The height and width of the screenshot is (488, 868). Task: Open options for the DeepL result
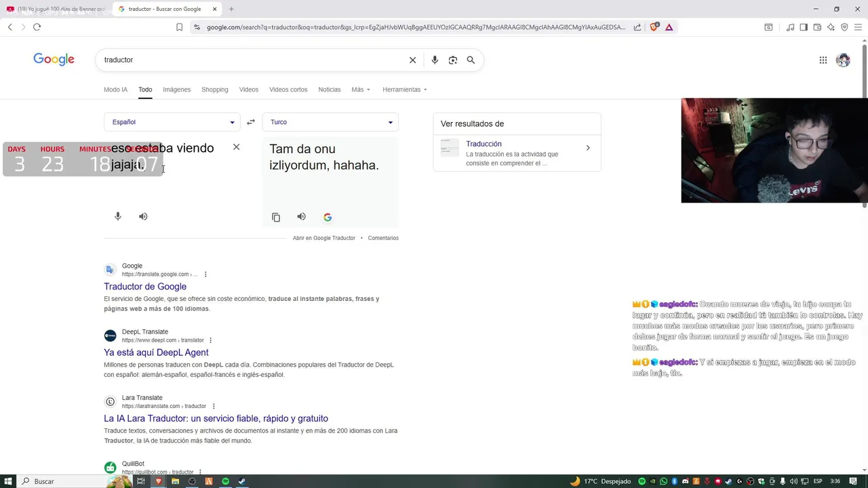(210, 340)
